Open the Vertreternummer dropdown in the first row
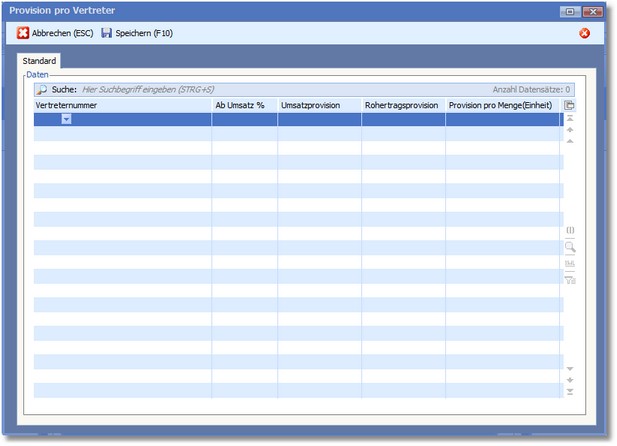The image size is (617, 446). [66, 119]
